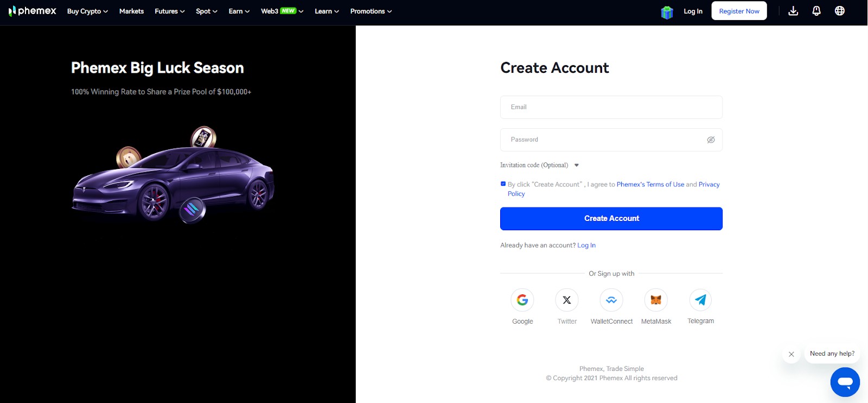Click the purple car promotional image
The height and width of the screenshot is (403, 868).
tap(174, 177)
